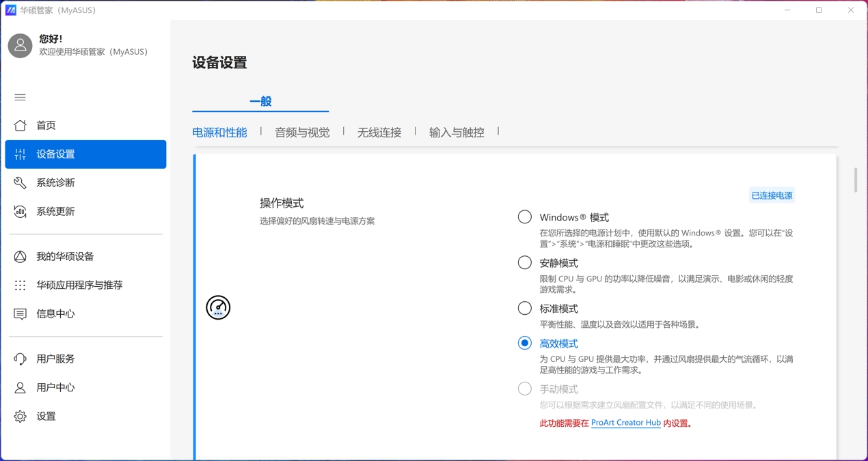
Task: Click the vertical scrollbar thumb on right
Action: pos(855,180)
